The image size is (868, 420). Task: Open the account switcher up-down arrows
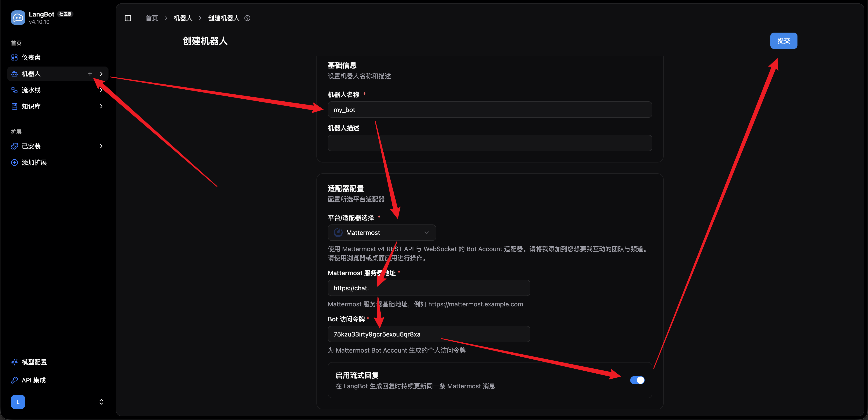[x=101, y=402]
